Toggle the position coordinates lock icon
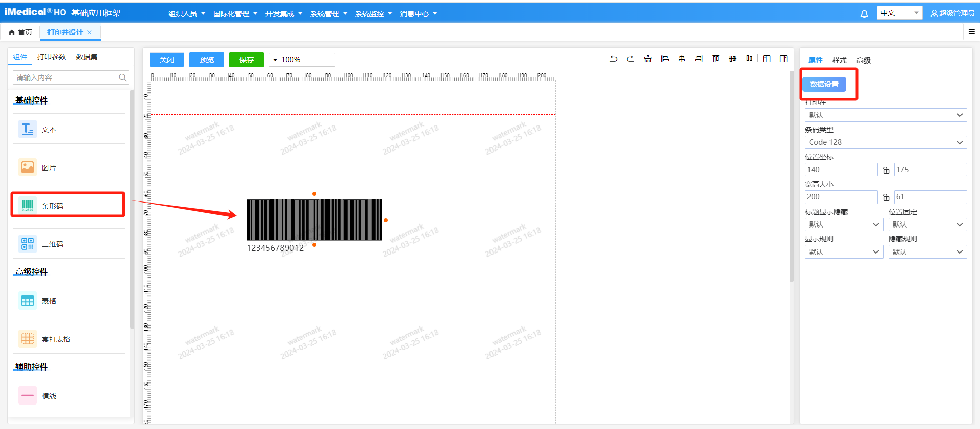 (886, 170)
